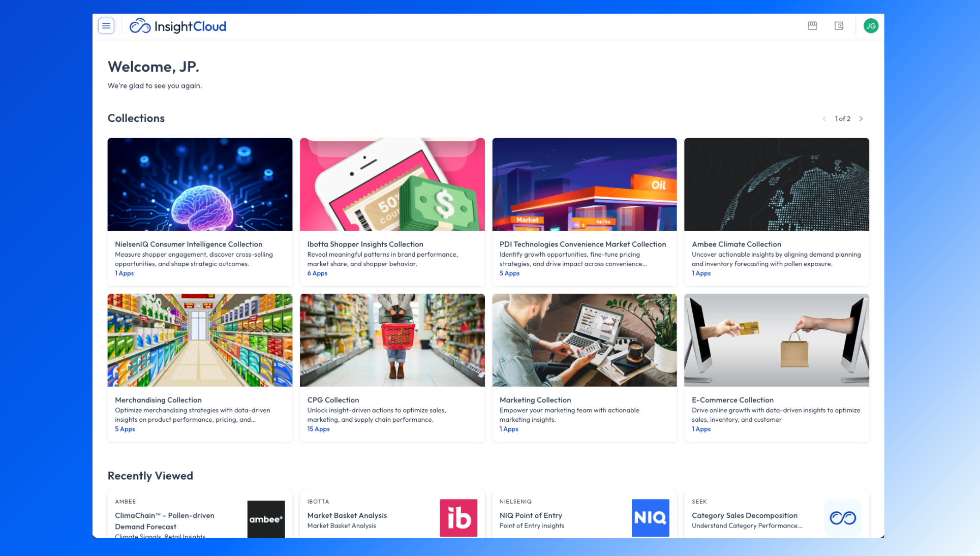Image resolution: width=980 pixels, height=556 pixels.
Task: Open CPG Collection title
Action: (x=333, y=400)
